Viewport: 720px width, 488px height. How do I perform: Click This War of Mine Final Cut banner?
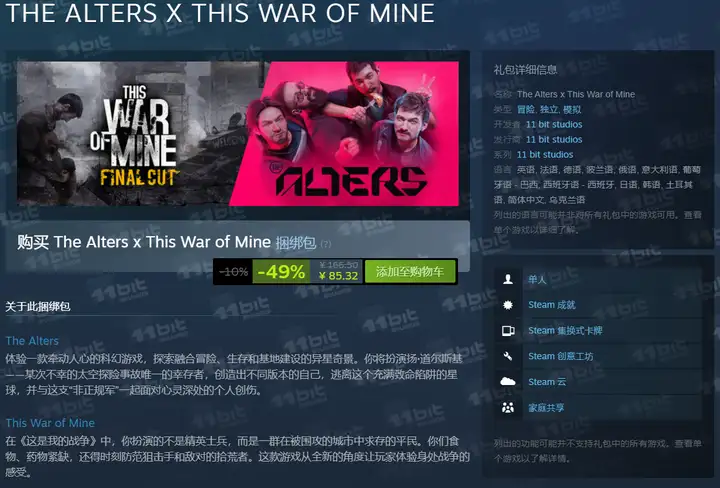click(x=133, y=134)
